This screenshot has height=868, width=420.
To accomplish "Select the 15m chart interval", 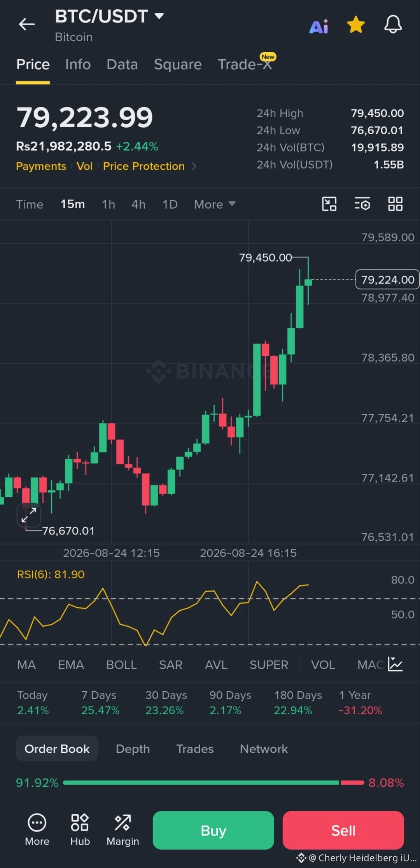I will pos(73,204).
